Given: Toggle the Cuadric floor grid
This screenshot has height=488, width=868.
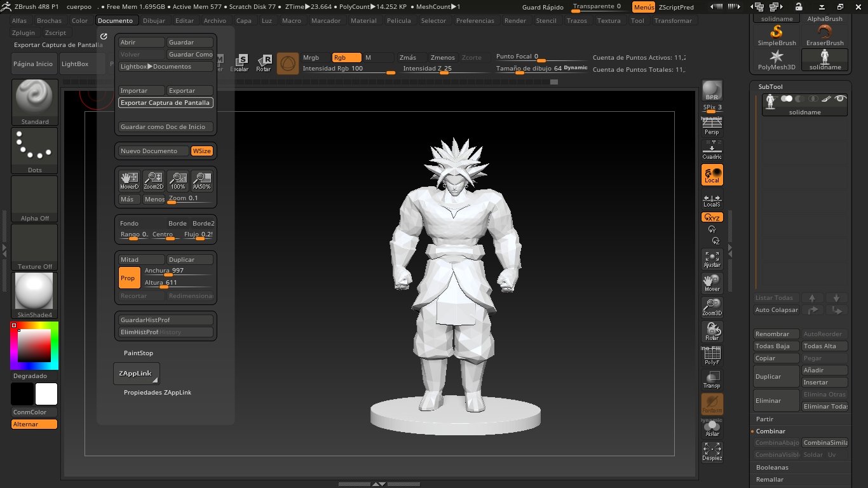Looking at the screenshot, I should 712,151.
